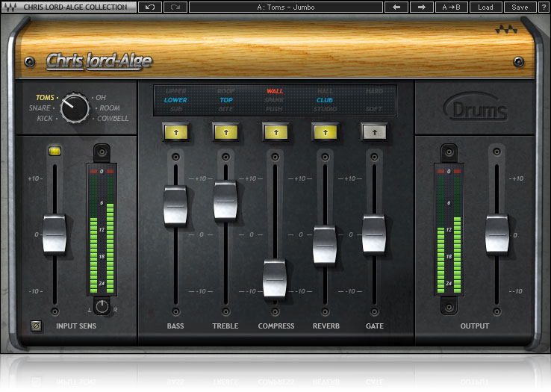Cycle the Compress mode arrow button
Screen dimensions: 551x392
coord(275,132)
